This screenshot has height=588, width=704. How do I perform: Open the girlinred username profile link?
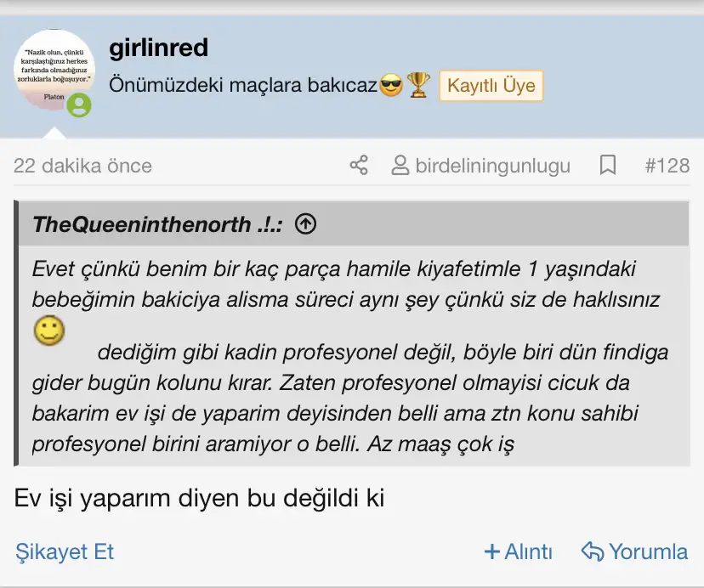(x=159, y=48)
